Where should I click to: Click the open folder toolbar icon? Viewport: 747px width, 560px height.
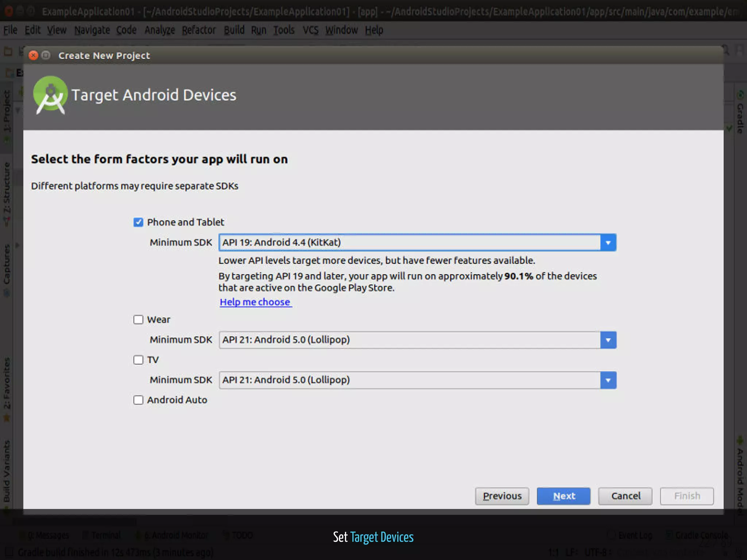coord(8,51)
